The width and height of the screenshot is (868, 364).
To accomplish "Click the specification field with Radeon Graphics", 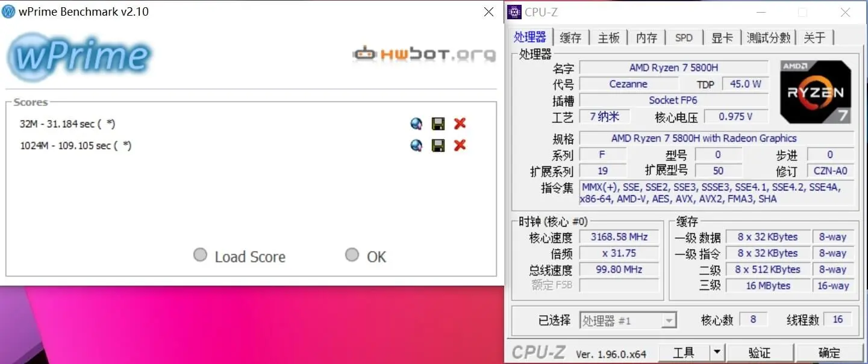I will 716,138.
